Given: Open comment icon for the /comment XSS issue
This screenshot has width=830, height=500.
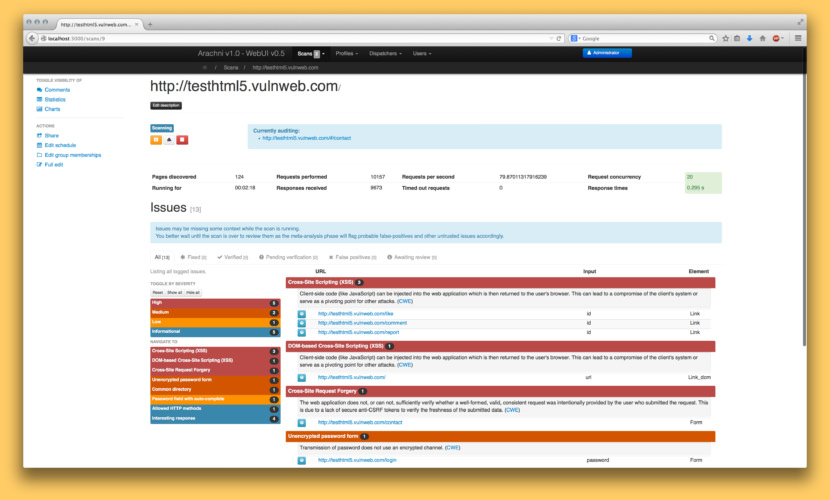Looking at the screenshot, I should [x=301, y=323].
